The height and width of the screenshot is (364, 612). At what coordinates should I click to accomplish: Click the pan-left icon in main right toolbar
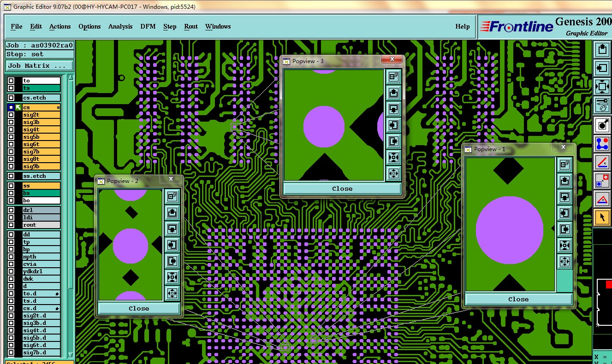point(602,68)
